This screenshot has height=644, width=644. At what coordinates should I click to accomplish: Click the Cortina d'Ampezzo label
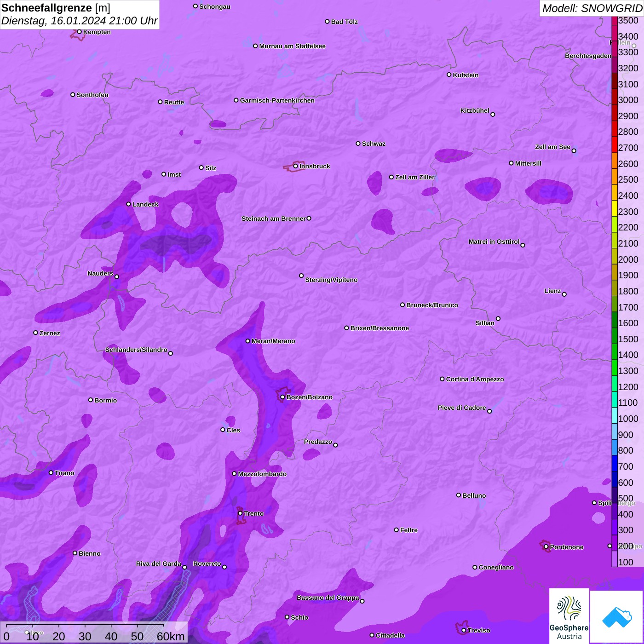coord(475,379)
